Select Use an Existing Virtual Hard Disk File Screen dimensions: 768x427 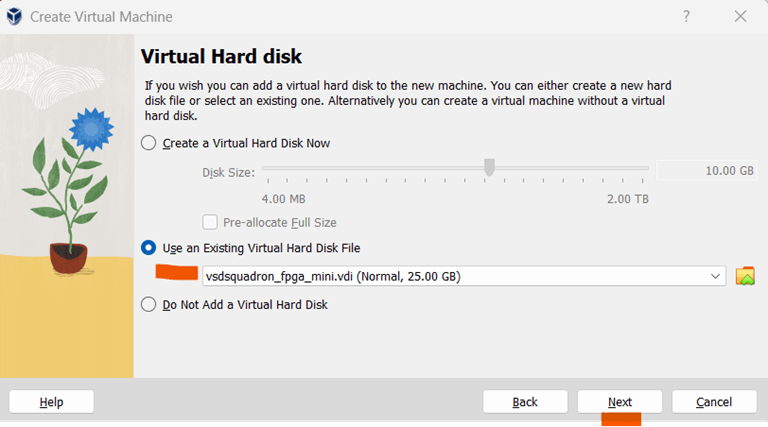(x=149, y=247)
